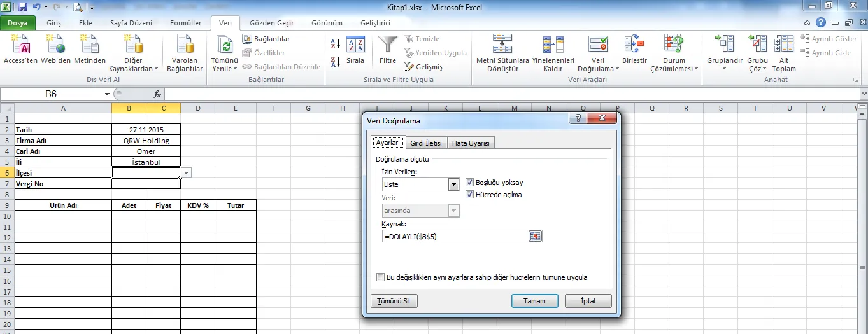Click the Web'den data source icon
Screen dimensions: 868x334
pos(55,45)
